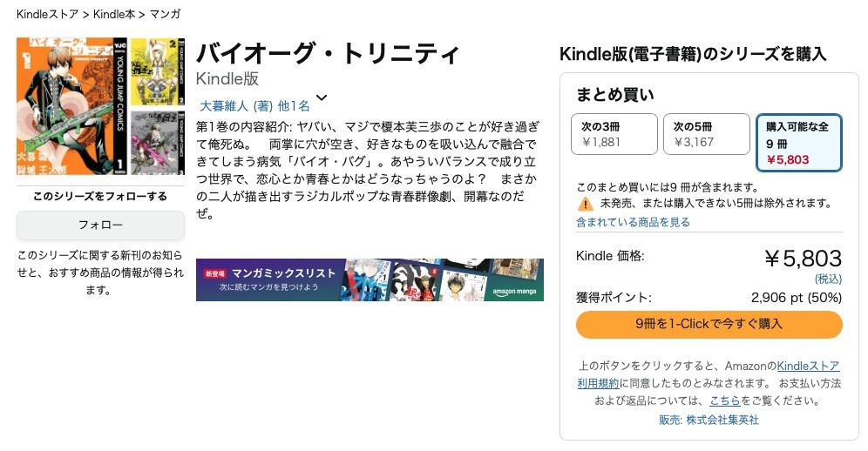Go to マンガ breadcrumb
Screen dimensions: 868x451
point(166,15)
